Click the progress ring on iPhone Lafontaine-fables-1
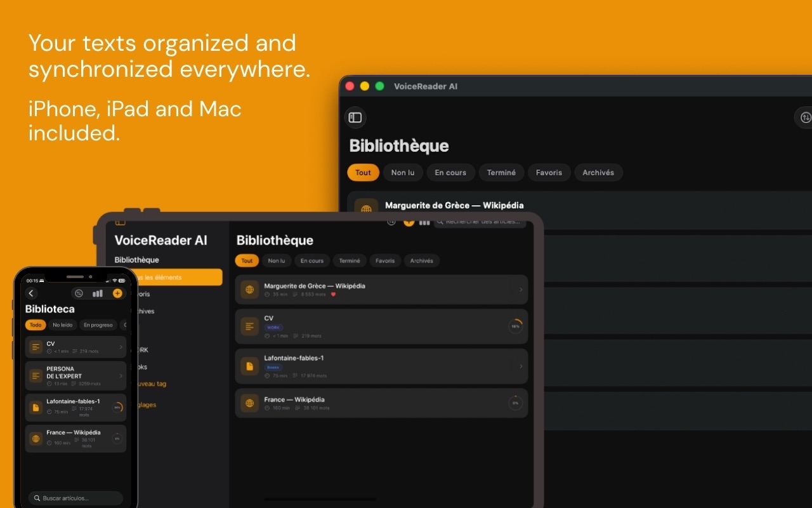Viewport: 812px width, 508px height. click(117, 408)
